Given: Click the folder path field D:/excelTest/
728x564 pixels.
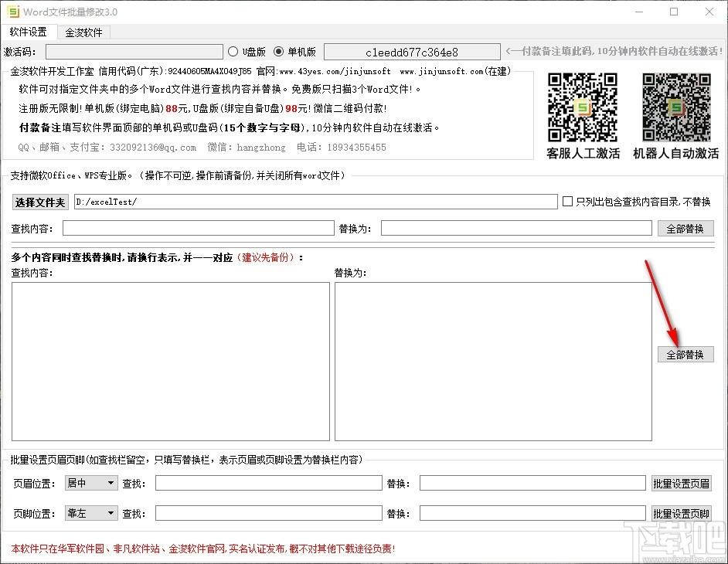Looking at the screenshot, I should point(316,202).
